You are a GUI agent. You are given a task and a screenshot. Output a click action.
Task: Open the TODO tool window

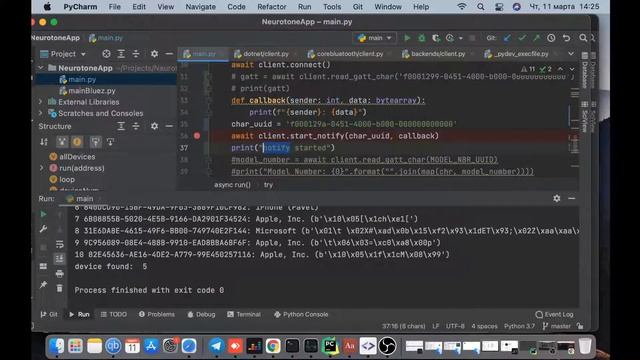point(113,314)
